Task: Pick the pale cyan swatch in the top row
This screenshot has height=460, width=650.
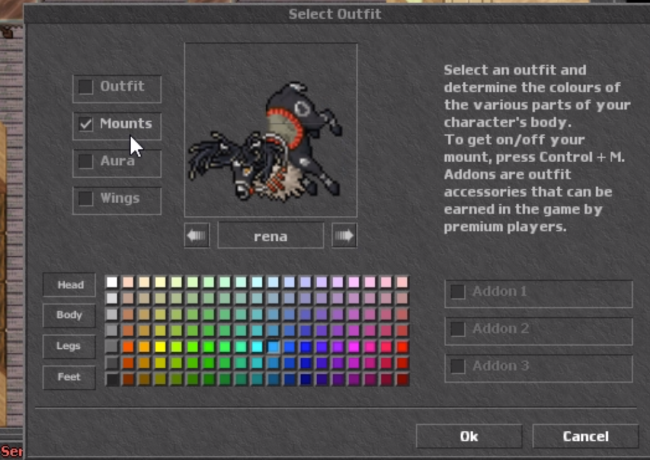Action: (x=257, y=282)
